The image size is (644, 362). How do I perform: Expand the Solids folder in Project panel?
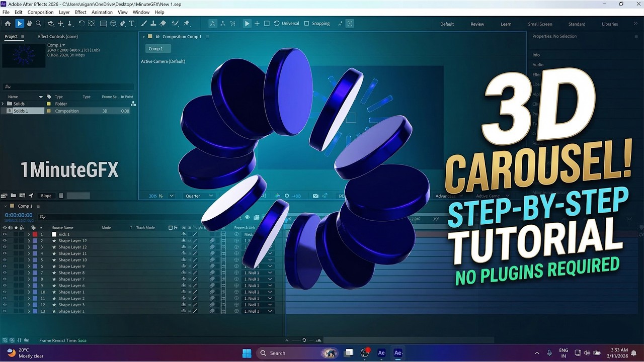[3, 104]
